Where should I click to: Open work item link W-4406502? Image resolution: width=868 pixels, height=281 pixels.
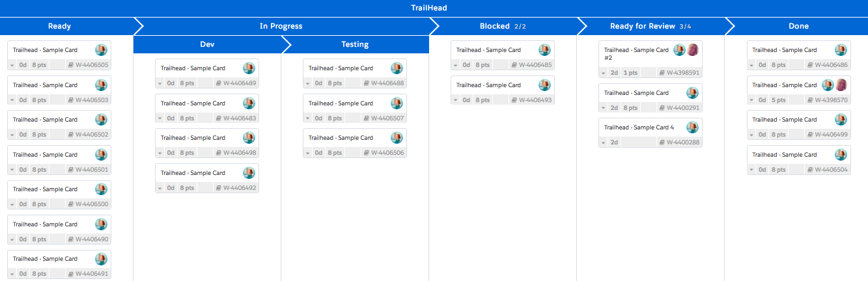click(92, 135)
